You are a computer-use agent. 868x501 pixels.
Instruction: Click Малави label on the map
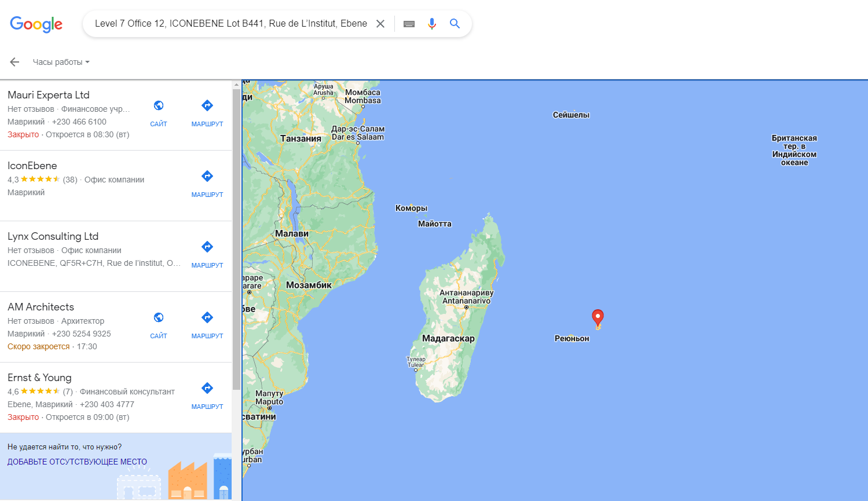[292, 233]
